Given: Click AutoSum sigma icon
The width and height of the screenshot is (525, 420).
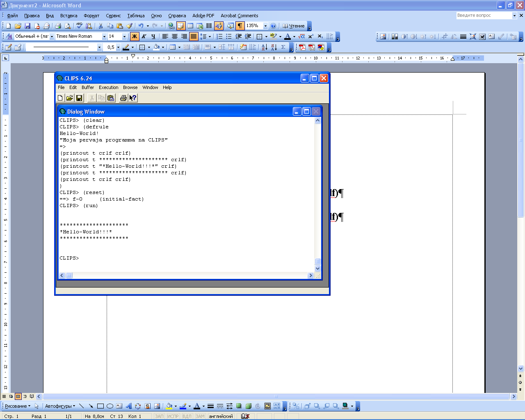Looking at the screenshot, I should tap(283, 48).
